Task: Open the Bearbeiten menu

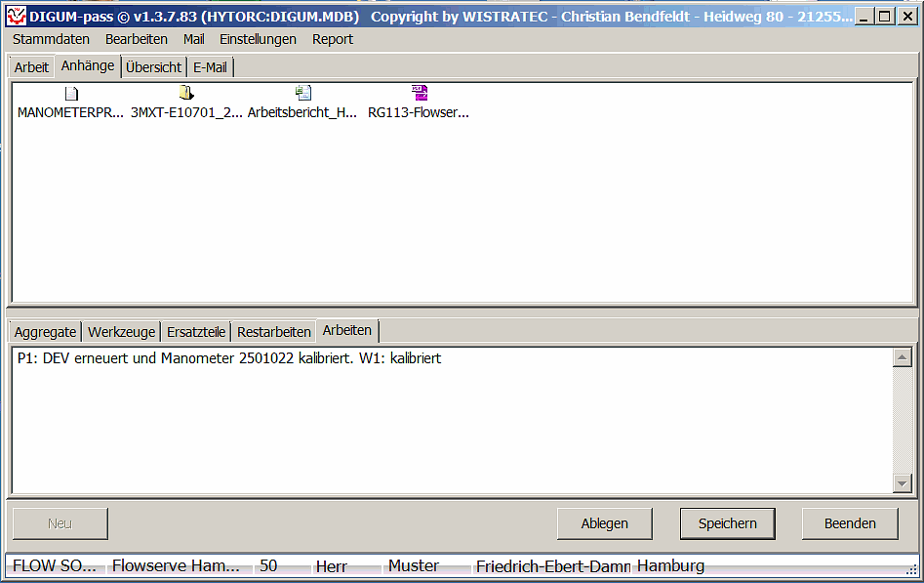Action: (137, 39)
